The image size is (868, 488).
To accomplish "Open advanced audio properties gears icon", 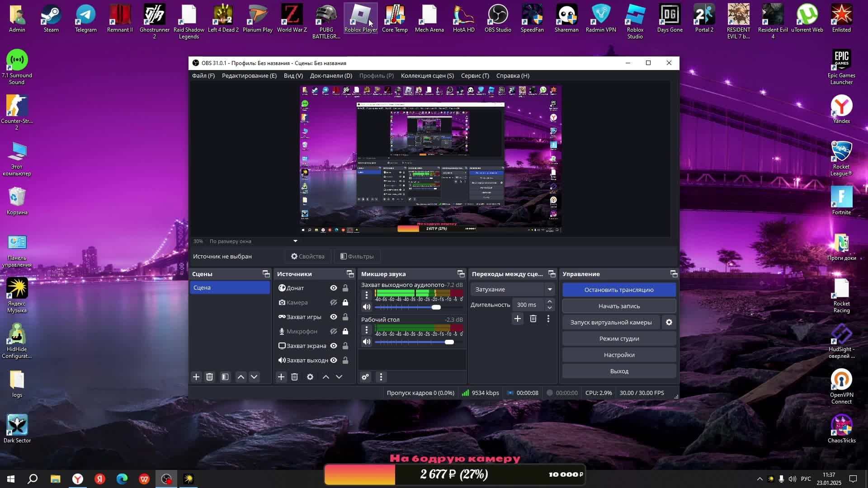I will click(365, 377).
